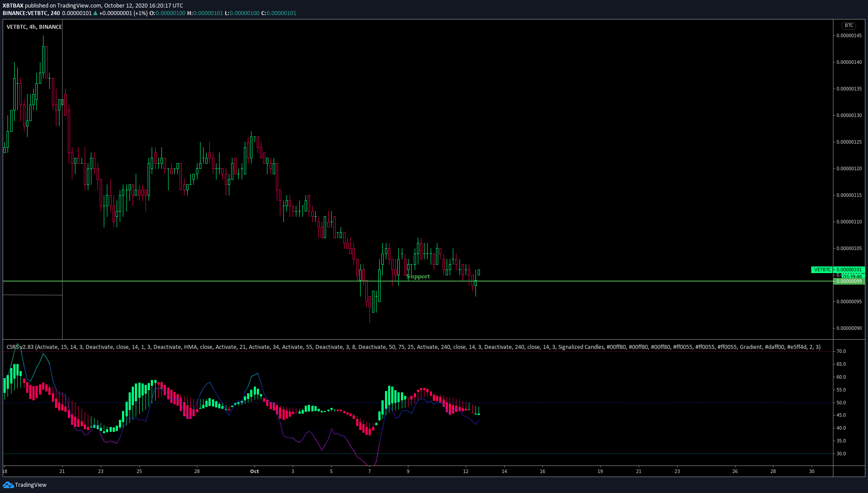Click the open value O:0.00000100
Image resolution: width=868 pixels, height=493 pixels.
coord(167,13)
